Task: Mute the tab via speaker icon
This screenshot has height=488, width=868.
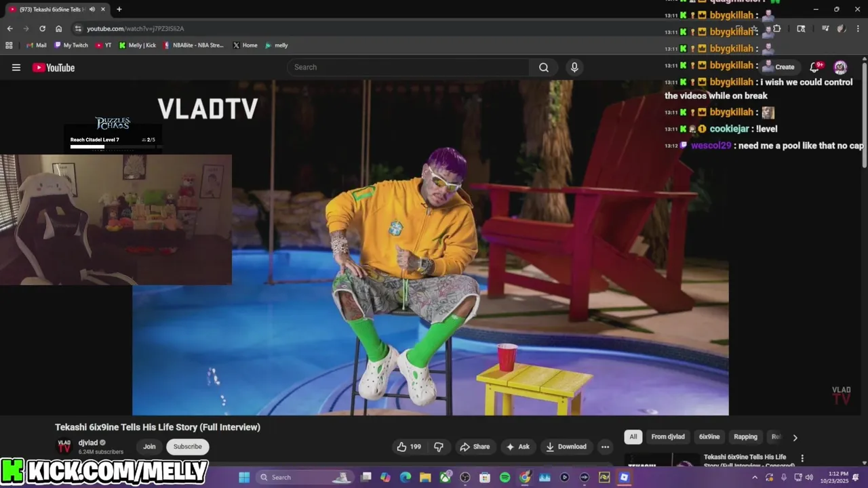Action: tap(92, 9)
